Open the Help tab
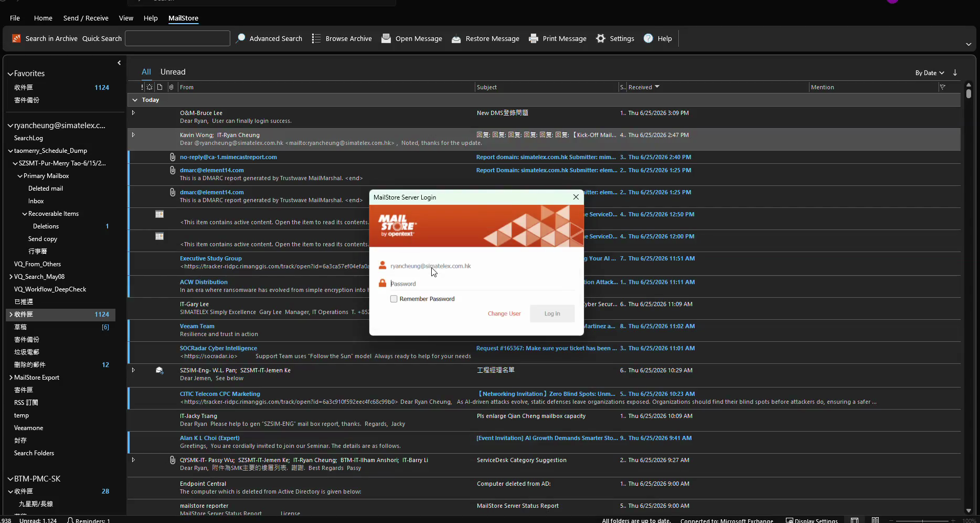 pyautogui.click(x=151, y=18)
